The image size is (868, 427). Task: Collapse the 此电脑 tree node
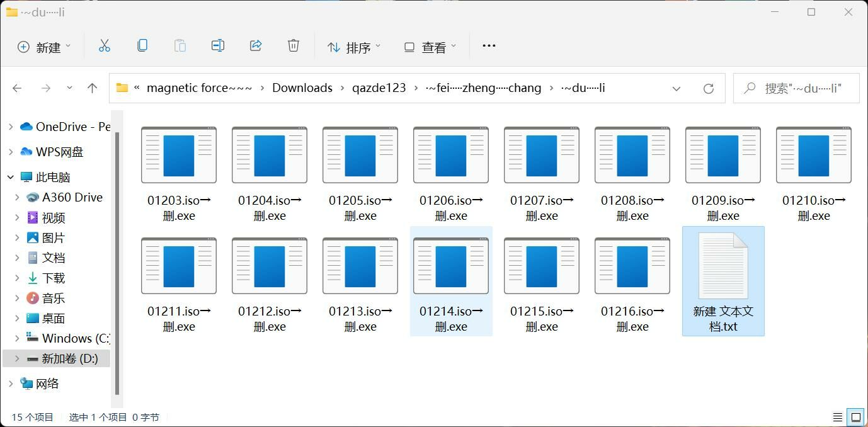tap(11, 177)
